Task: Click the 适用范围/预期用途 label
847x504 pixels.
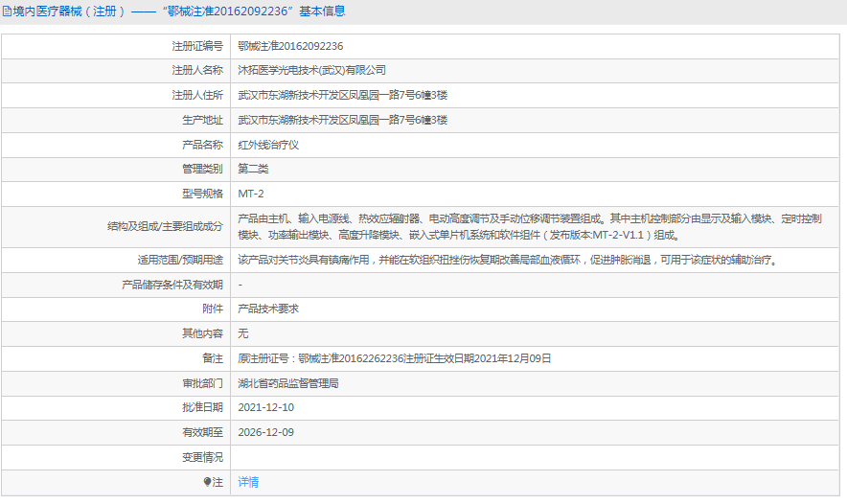Action: click(x=180, y=260)
